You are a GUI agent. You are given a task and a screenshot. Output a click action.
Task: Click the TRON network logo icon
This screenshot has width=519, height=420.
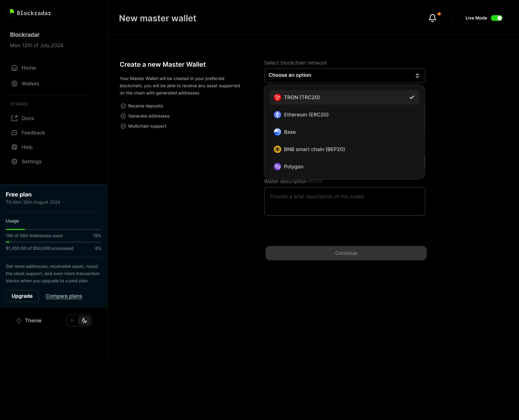pos(278,97)
